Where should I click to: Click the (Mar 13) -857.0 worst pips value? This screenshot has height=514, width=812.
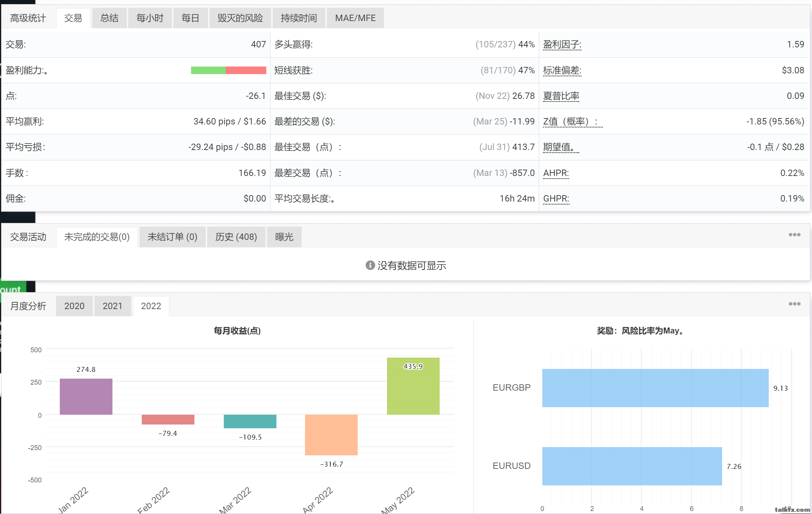(x=504, y=173)
